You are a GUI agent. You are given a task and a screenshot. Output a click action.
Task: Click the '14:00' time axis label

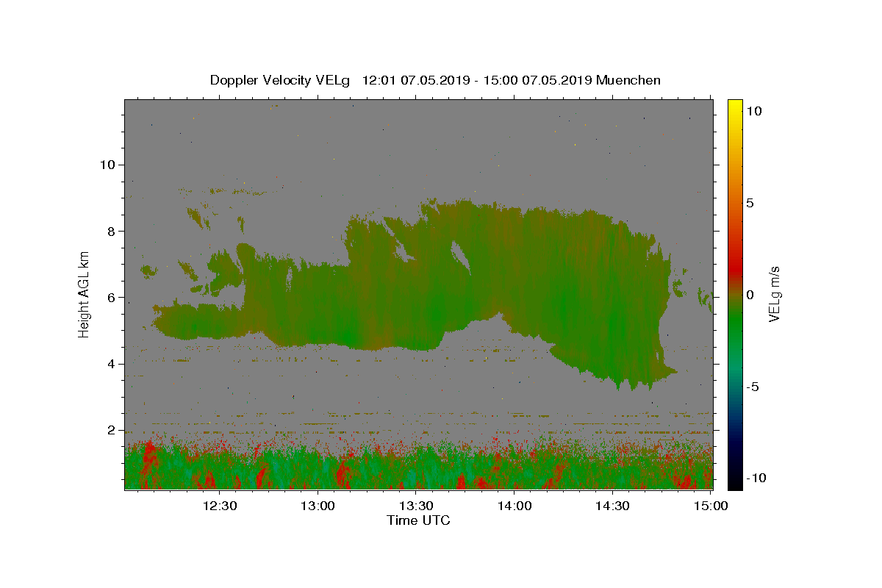(514, 506)
